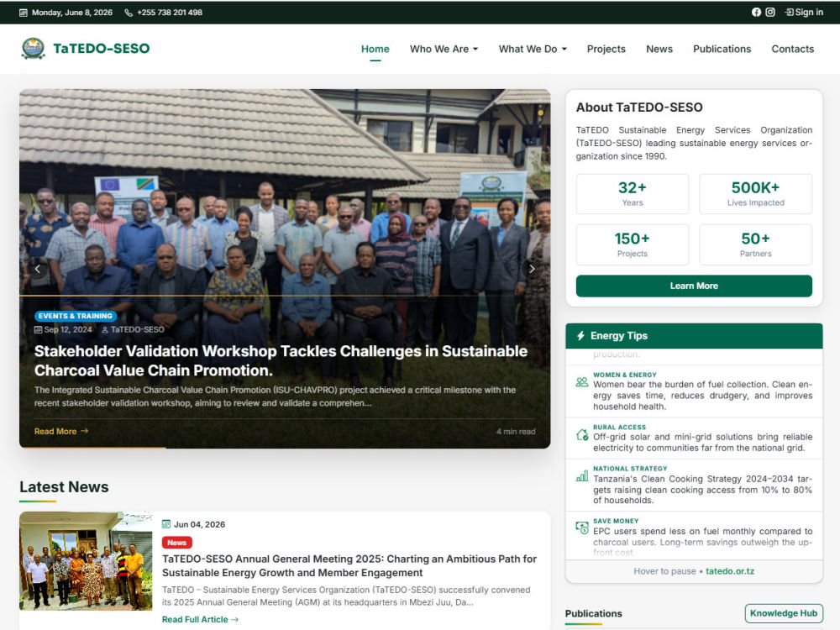Expand the Who We Are dropdown
This screenshot has height=630, width=840.
(444, 49)
